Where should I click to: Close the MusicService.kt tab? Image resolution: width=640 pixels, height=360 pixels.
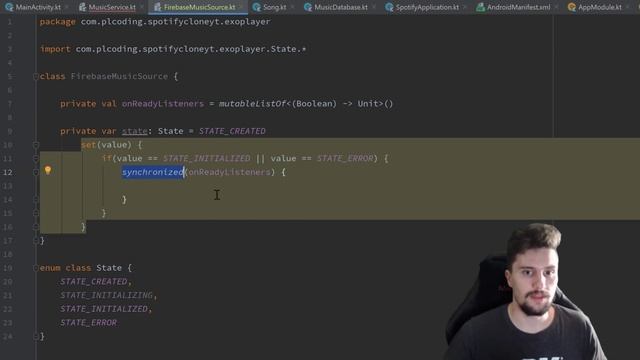pyautogui.click(x=142, y=7)
